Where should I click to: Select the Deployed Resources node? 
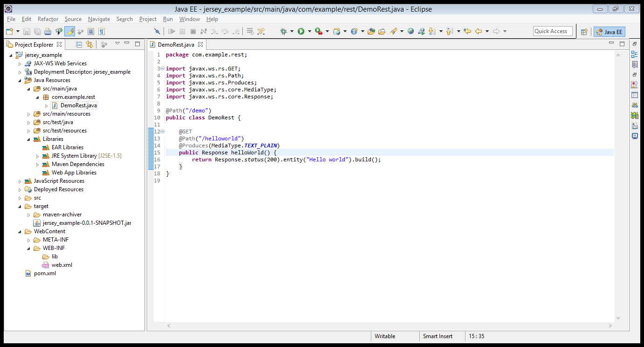[59, 189]
